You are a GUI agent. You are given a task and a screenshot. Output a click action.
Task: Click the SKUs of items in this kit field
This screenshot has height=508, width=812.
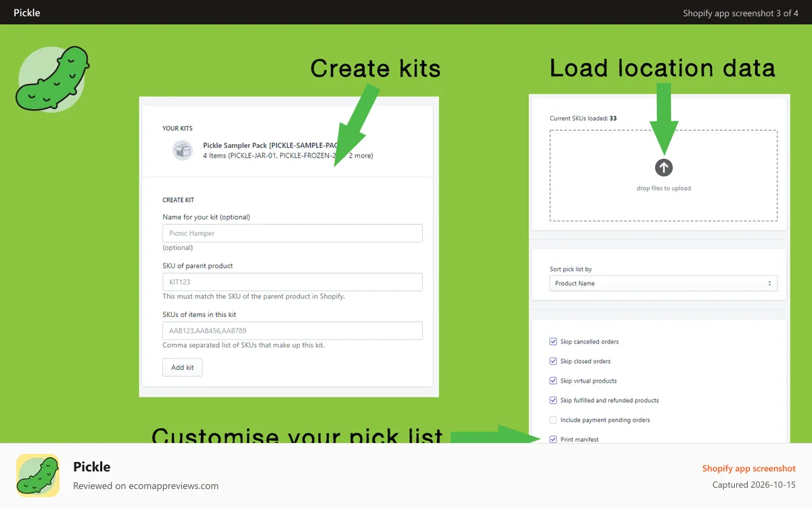click(x=292, y=331)
